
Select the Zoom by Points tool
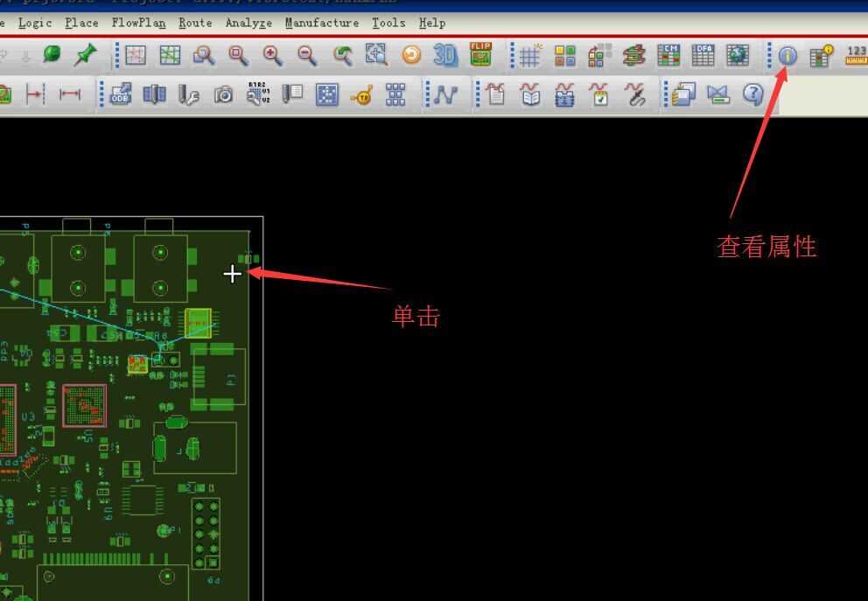204,55
